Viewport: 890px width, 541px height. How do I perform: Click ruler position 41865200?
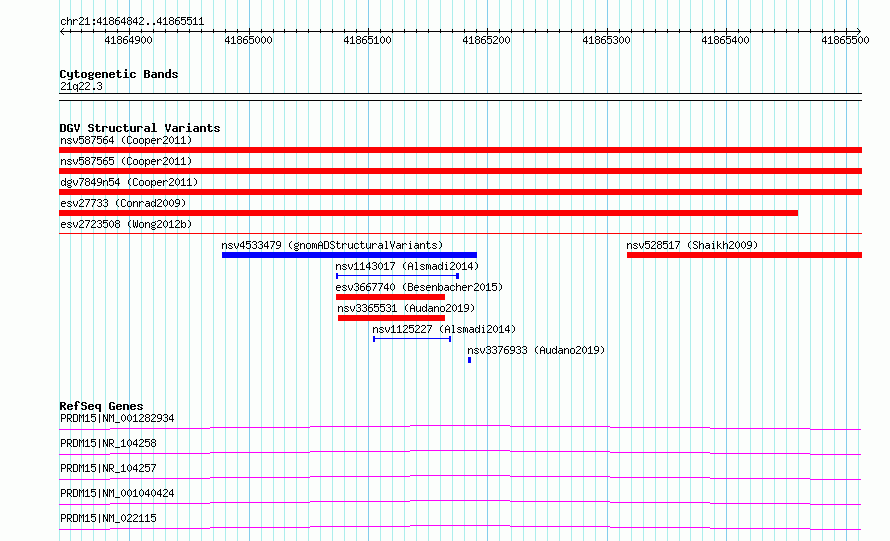coord(486,40)
